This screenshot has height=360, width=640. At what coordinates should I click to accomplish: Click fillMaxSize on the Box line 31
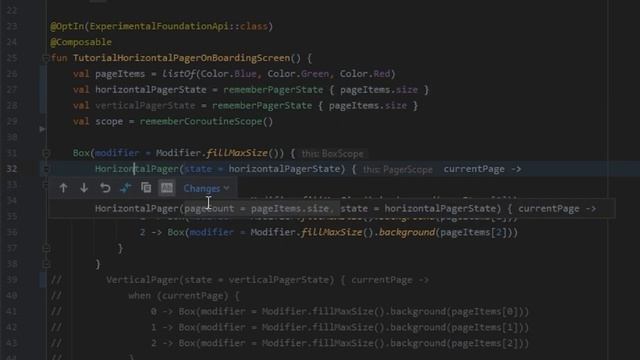(x=237, y=153)
